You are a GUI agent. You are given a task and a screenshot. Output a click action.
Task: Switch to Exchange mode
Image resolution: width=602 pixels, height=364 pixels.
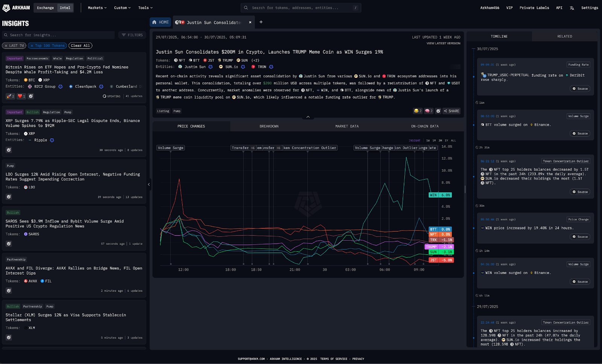click(45, 8)
